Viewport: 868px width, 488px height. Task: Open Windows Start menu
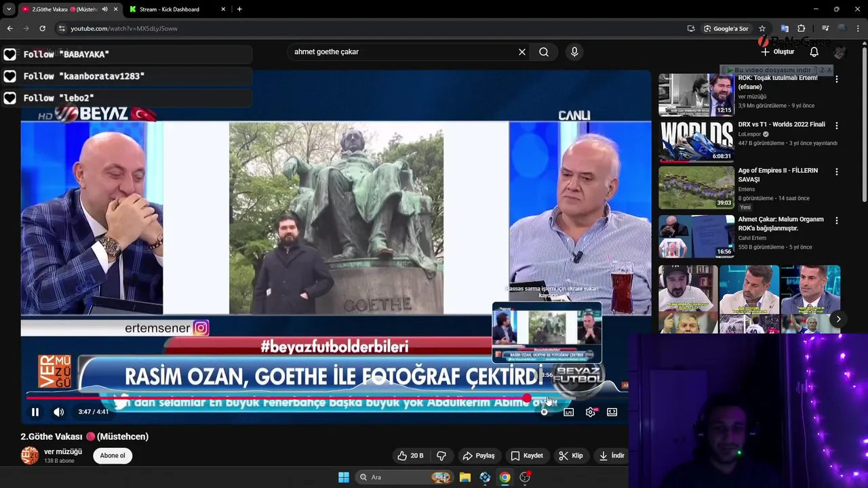click(x=344, y=477)
